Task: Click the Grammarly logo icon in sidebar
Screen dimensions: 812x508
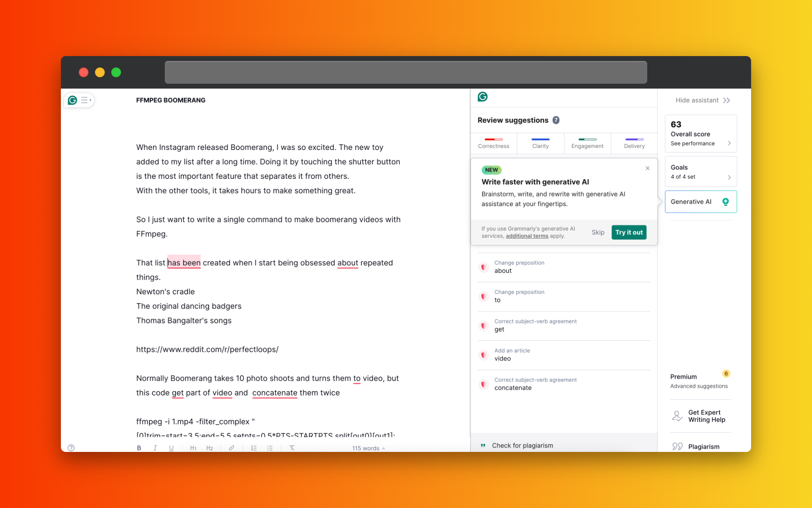Action: (x=73, y=100)
